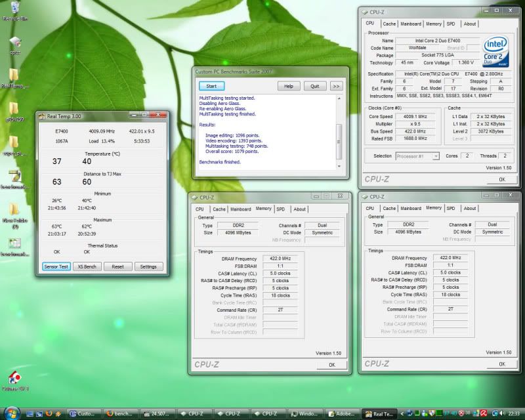
Task: Switch to Mainboard tab in top CPU-Z window
Action: [x=411, y=24]
